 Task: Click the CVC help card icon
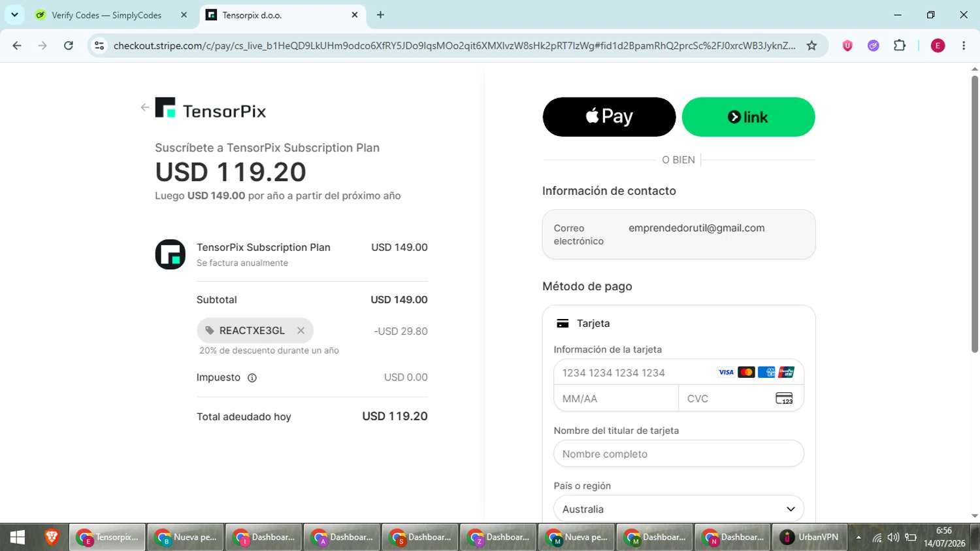[x=784, y=399]
